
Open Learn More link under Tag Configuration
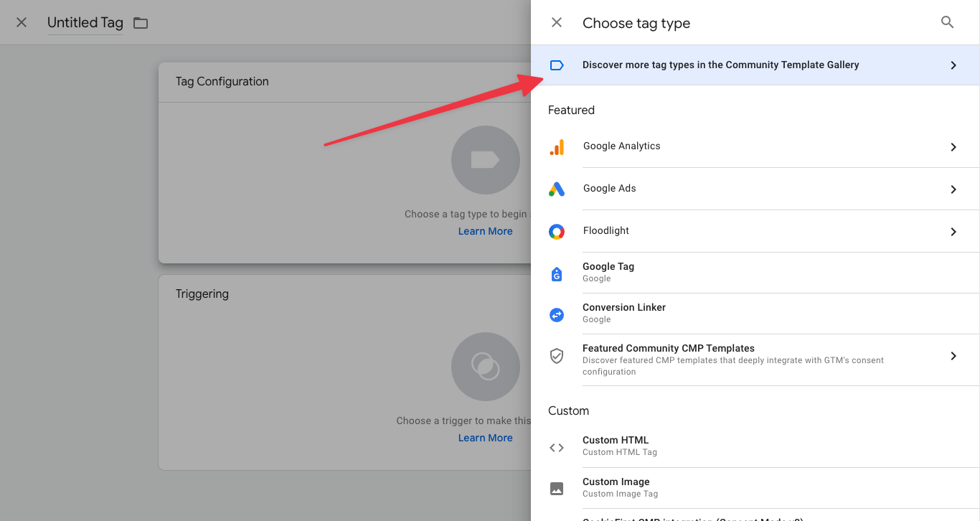[x=486, y=231]
